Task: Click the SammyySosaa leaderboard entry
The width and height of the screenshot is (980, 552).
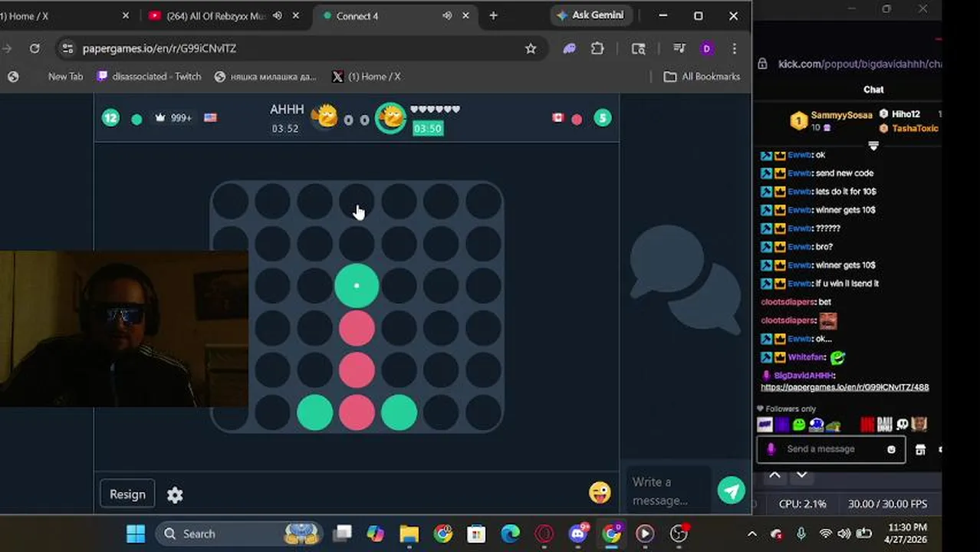Action: (x=831, y=121)
